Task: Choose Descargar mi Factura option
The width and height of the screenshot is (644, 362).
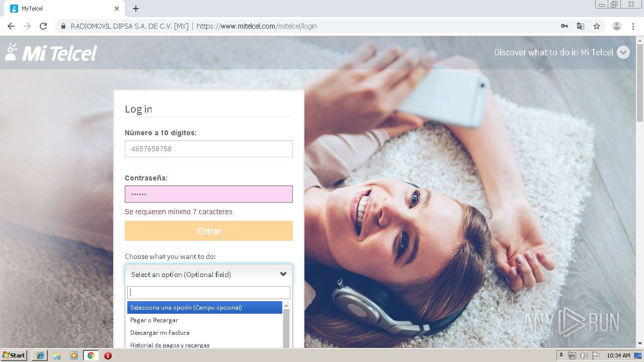Action: 205,332
